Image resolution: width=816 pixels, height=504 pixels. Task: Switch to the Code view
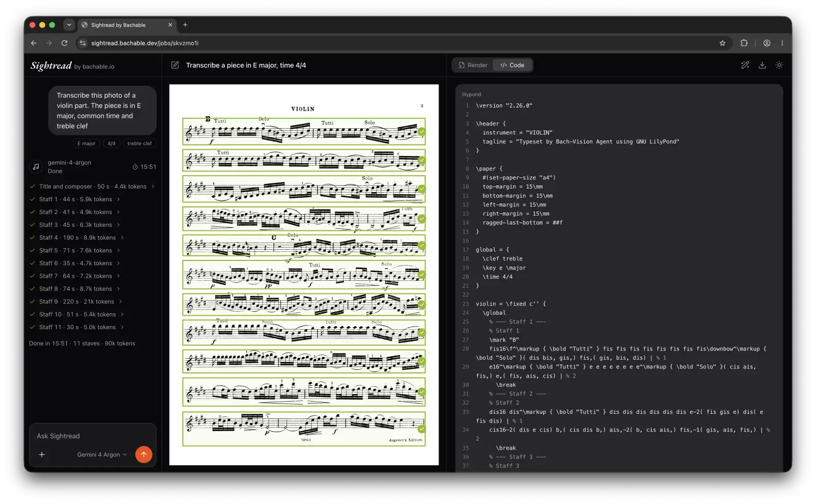[513, 65]
